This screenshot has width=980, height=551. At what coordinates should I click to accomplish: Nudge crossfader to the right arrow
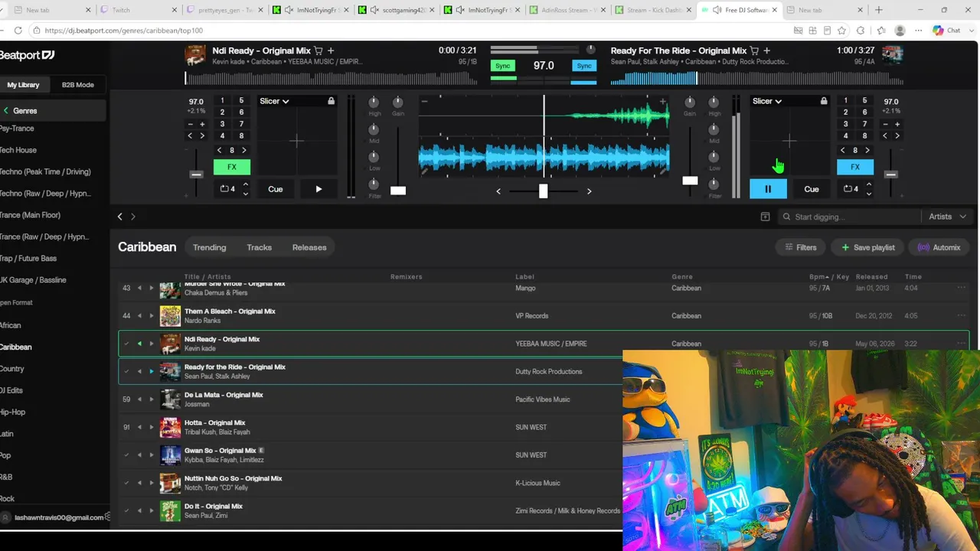(x=589, y=191)
